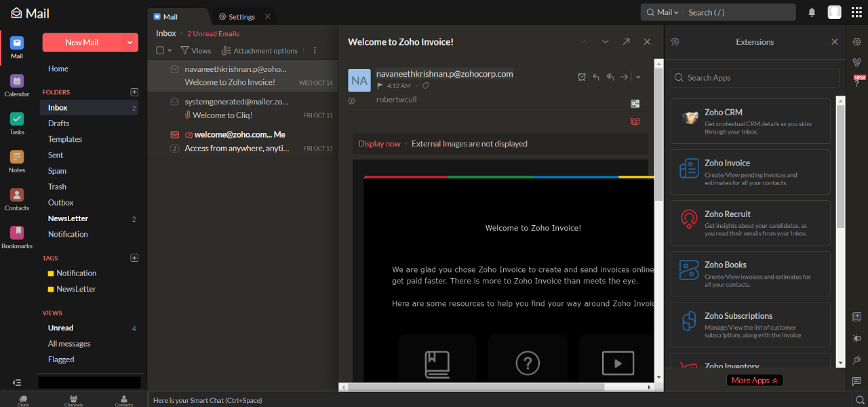Reply to the open email
Image resolution: width=868 pixels, height=407 pixels.
pos(596,77)
